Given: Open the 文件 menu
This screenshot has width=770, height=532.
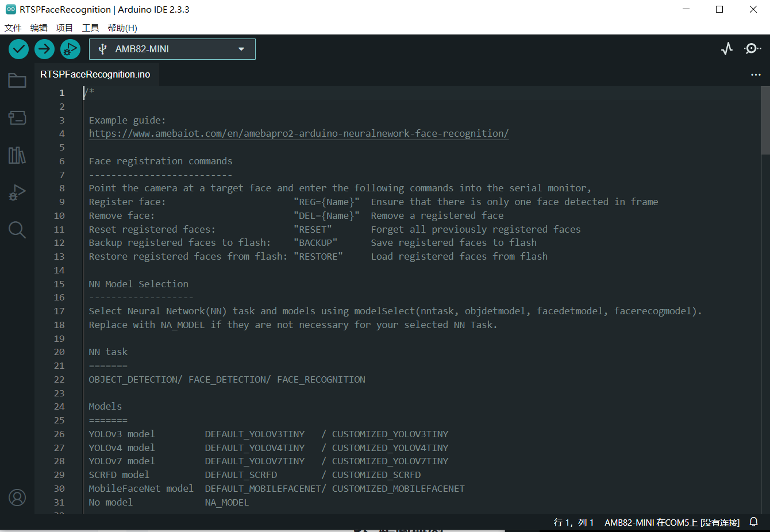Looking at the screenshot, I should 13,28.
